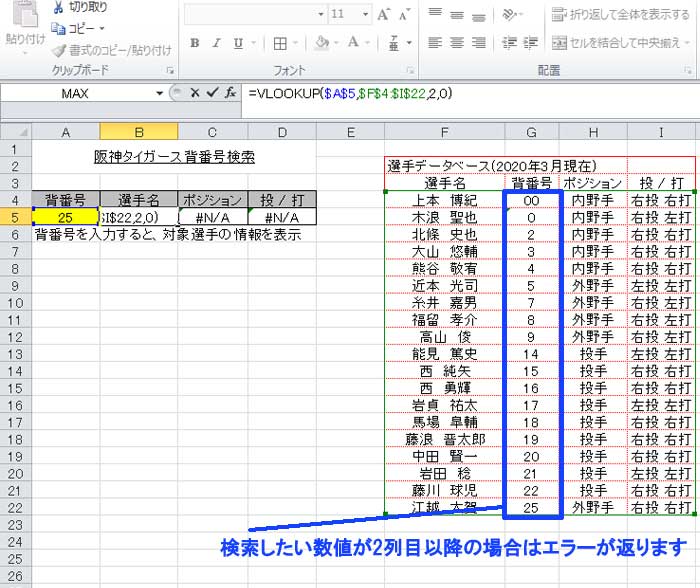The height and width of the screenshot is (588, 700).
Task: Click the text Orientation icon
Action: pyautogui.click(x=509, y=15)
